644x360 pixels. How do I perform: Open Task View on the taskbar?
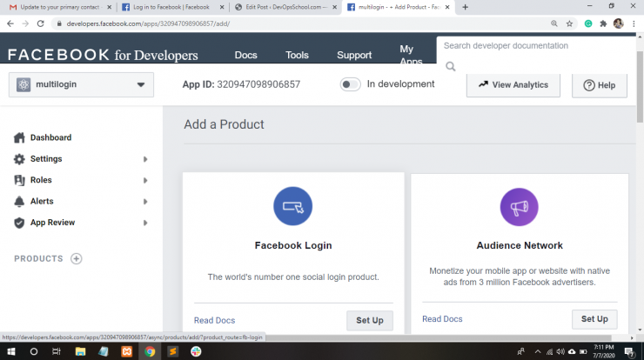tap(57, 351)
